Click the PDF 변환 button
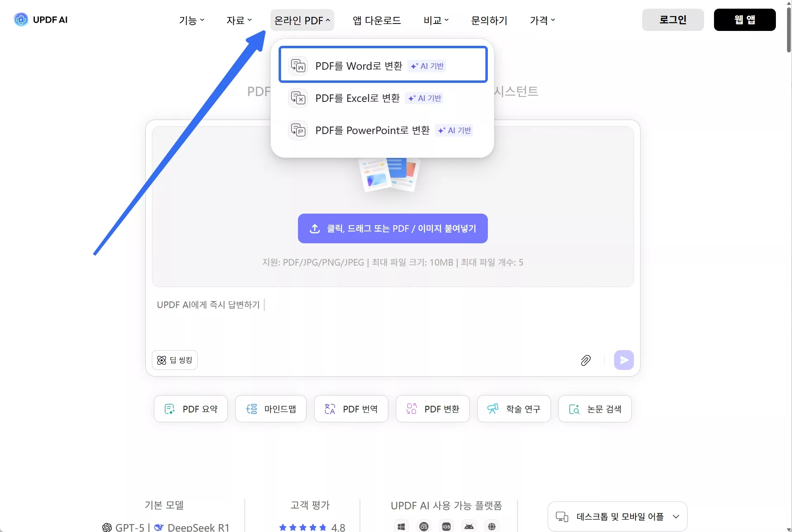The width and height of the screenshot is (792, 532). click(x=433, y=409)
